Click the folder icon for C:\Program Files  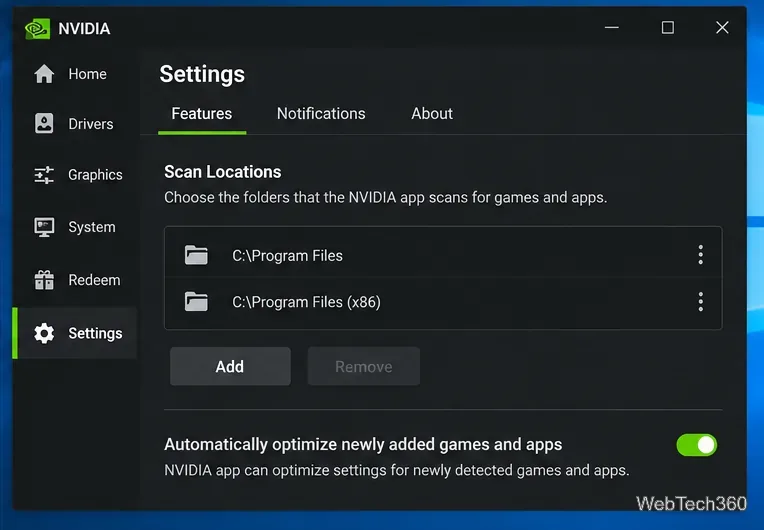click(196, 255)
